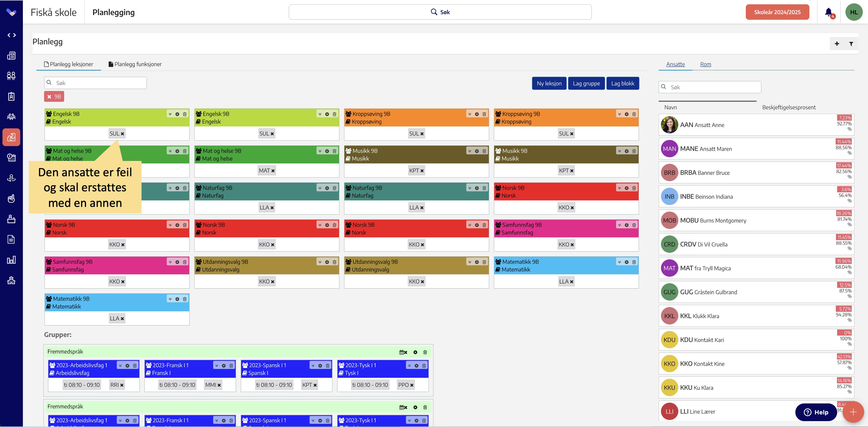Click the Lag gruppe button

(586, 83)
